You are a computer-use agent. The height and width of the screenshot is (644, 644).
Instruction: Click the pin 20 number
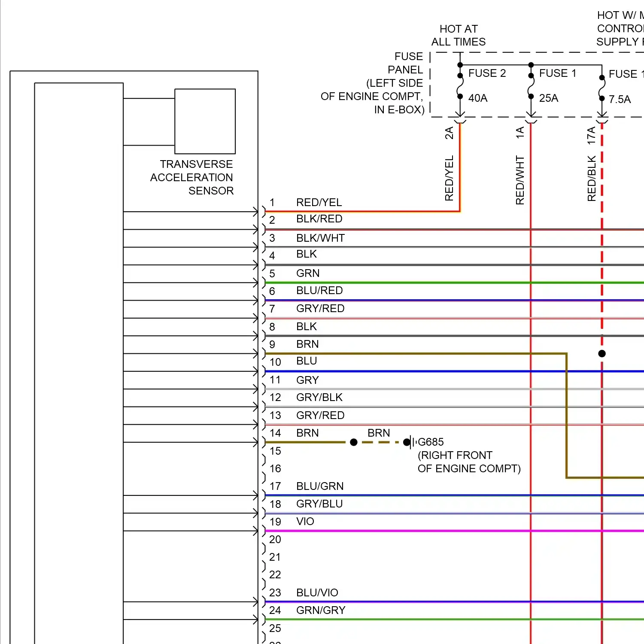click(x=275, y=540)
